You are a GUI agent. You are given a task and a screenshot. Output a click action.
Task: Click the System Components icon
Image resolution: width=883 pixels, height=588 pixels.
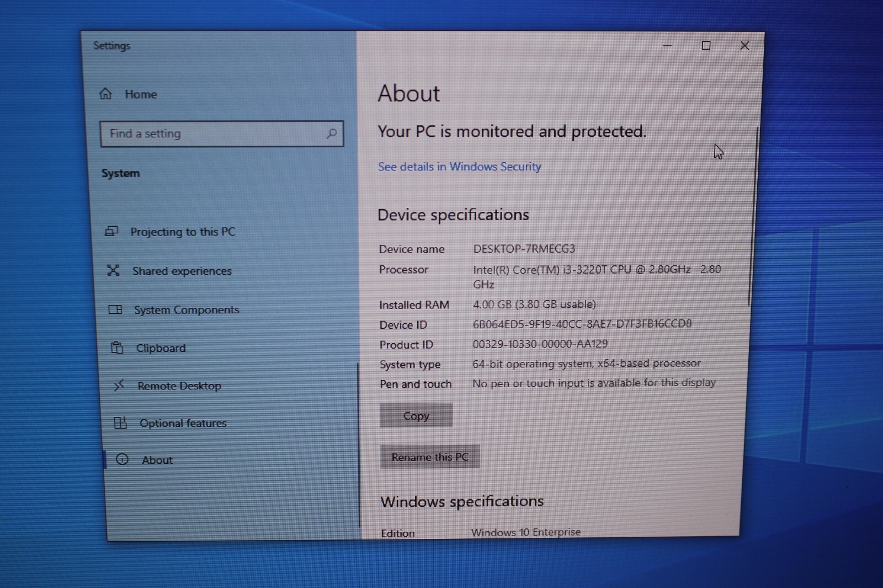(115, 309)
